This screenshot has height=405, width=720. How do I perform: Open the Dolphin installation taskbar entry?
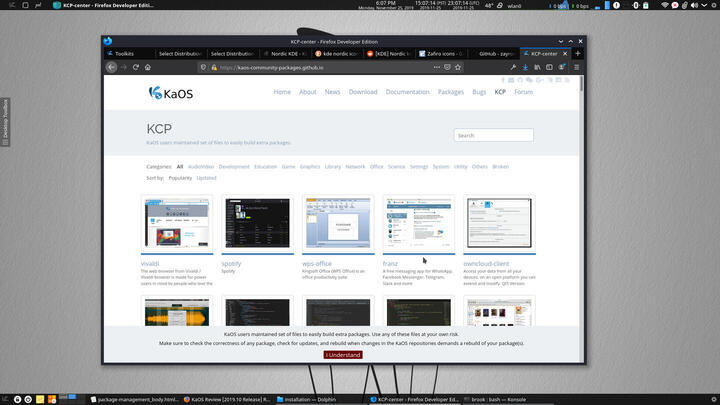coord(306,399)
